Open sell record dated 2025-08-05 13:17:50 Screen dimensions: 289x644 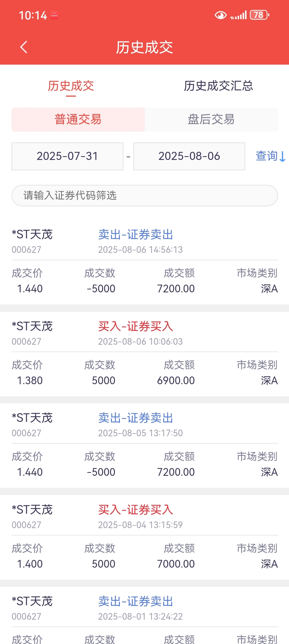click(x=145, y=445)
